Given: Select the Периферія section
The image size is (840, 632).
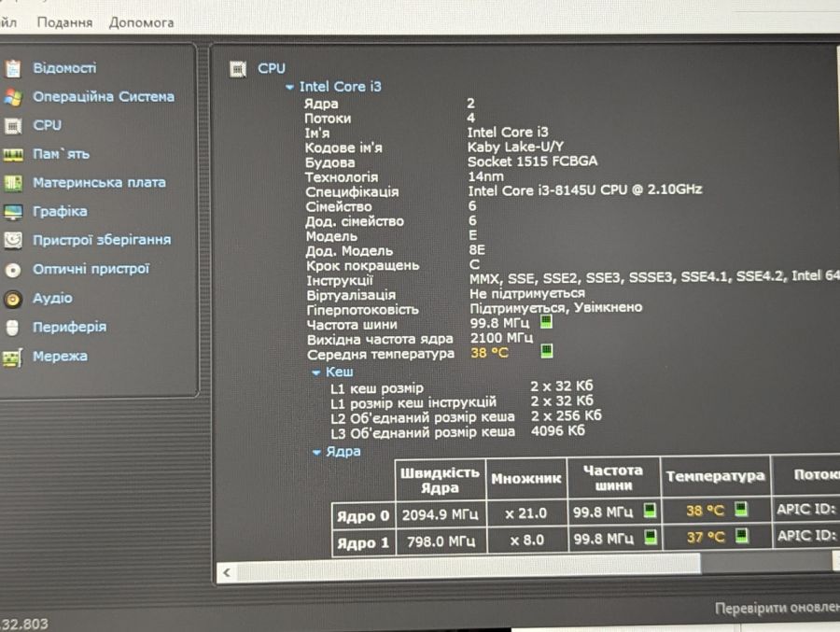Looking at the screenshot, I should [69, 327].
